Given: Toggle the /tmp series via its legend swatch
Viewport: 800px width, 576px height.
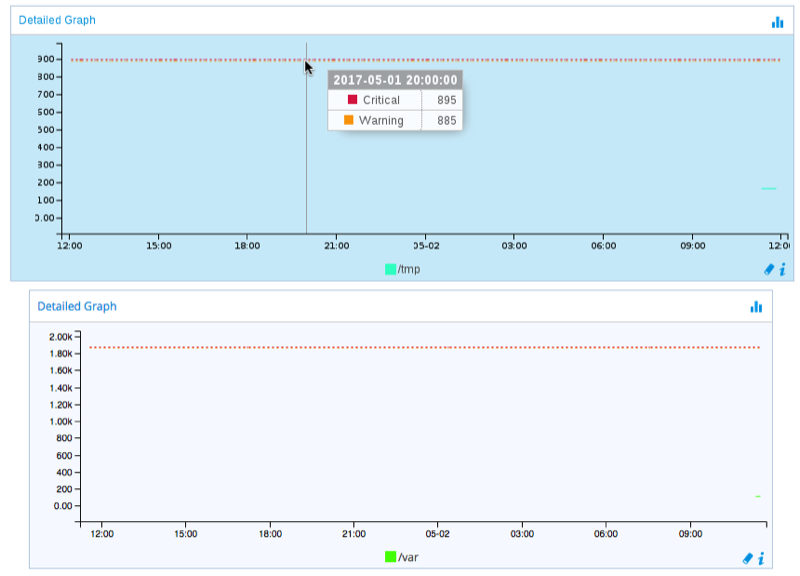Looking at the screenshot, I should pos(390,269).
